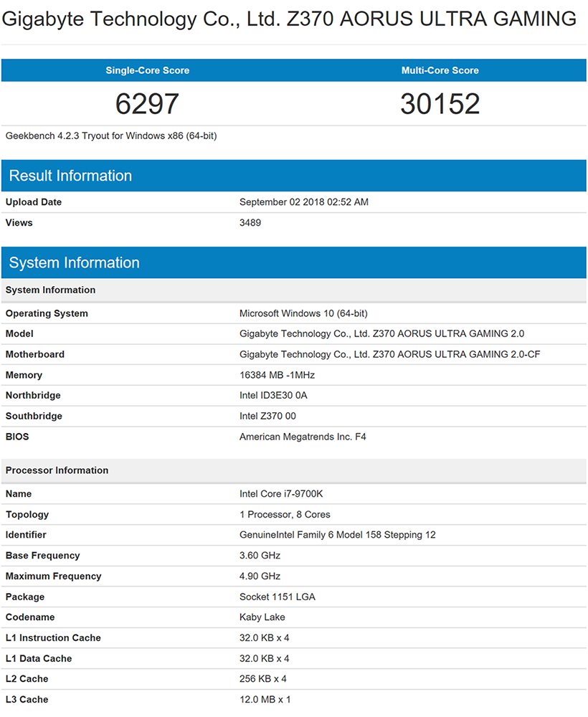The image size is (588, 717).
Task: Click the Motherboard label
Action: 34,354
